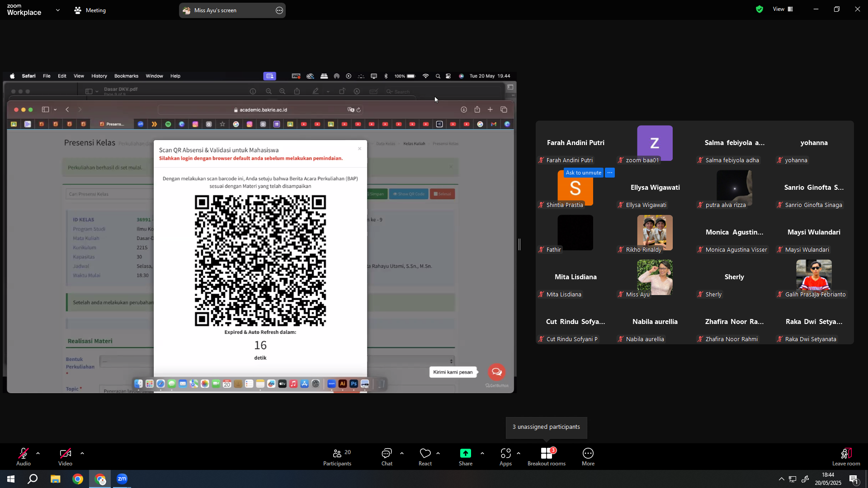
Task: Click the divider handle beside the gallery
Action: click(519, 244)
